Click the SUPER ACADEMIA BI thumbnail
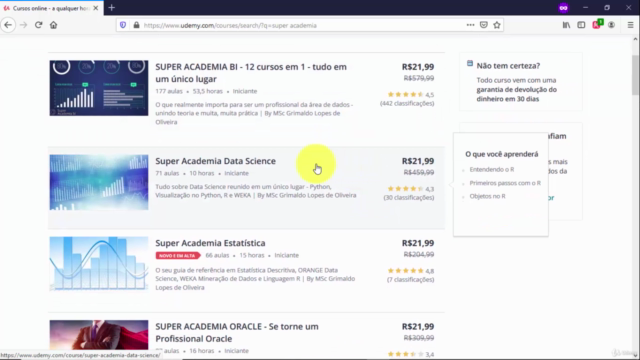The image size is (640, 360). [99, 88]
